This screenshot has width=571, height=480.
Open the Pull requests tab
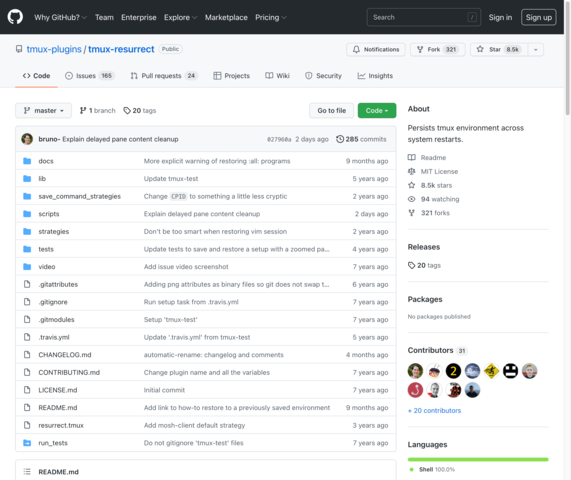coord(164,76)
